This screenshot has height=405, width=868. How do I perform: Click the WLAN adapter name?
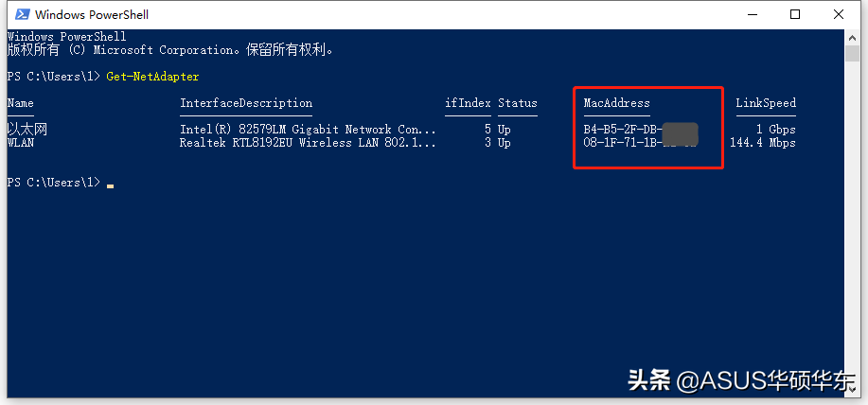pyautogui.click(x=20, y=143)
